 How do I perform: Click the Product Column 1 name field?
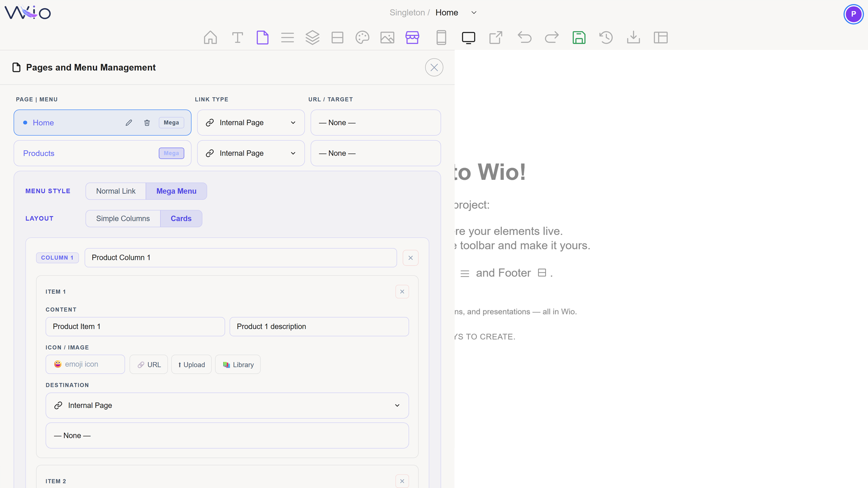241,258
